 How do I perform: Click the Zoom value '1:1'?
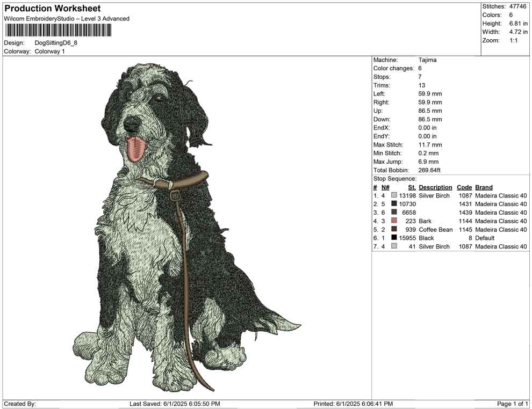point(513,40)
